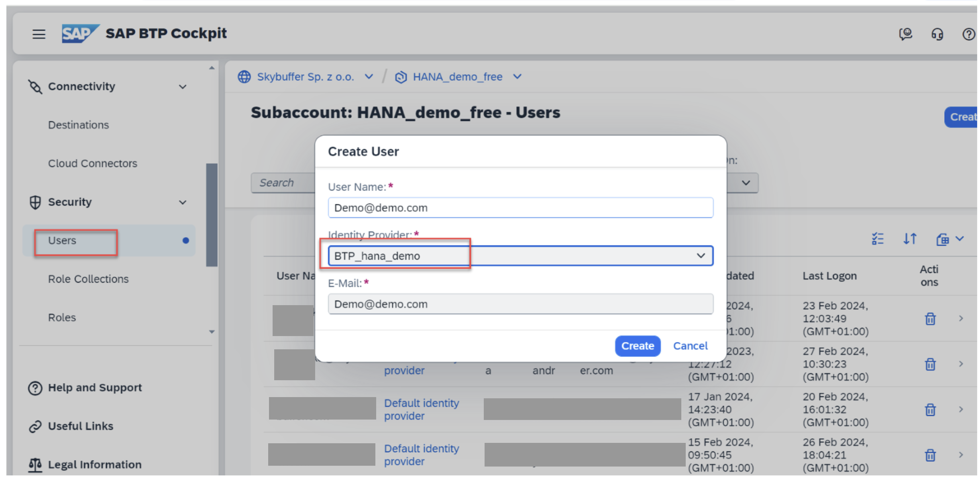
Task: Open the table export icon
Action: [942, 239]
